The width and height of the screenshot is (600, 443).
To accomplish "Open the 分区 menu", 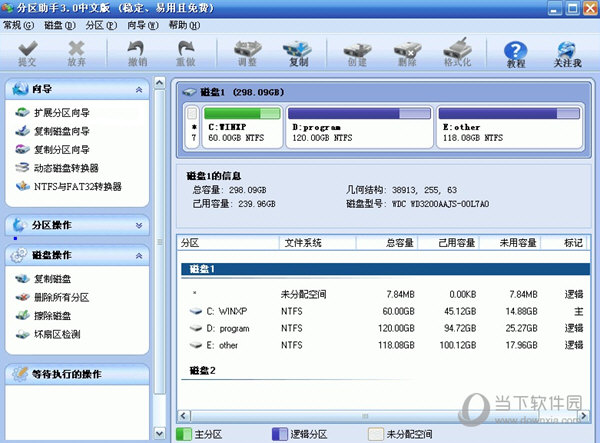I will [101, 25].
